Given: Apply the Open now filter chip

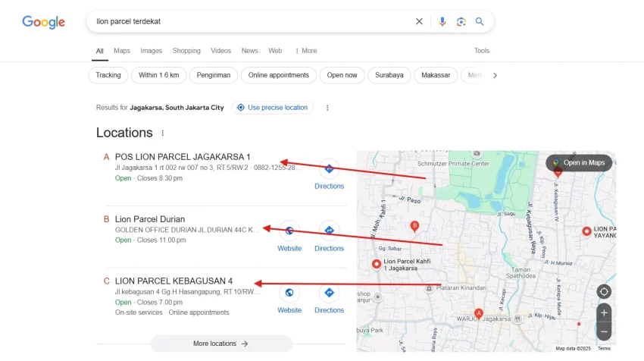Looking at the screenshot, I should 342,75.
